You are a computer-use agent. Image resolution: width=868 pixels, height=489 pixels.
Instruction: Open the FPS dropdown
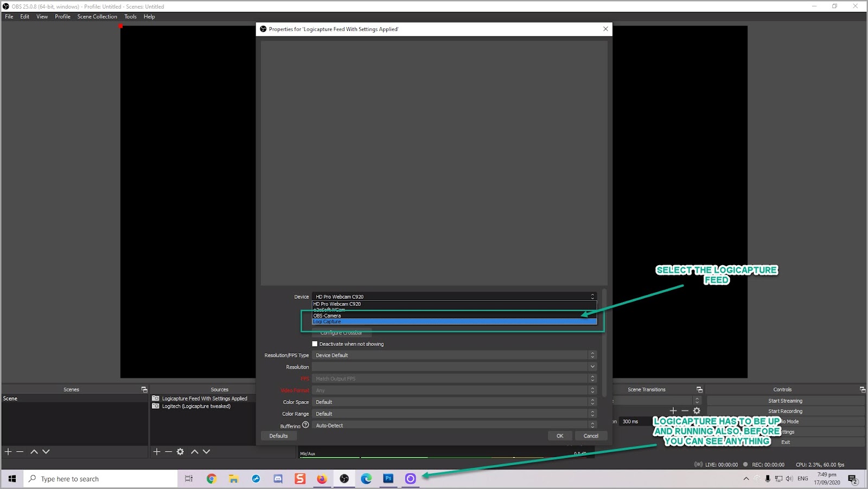(455, 378)
